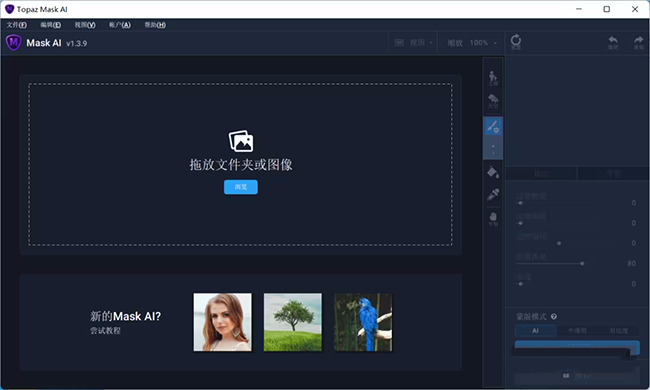Select the sky detection tool icon
Screen dimensions: 650x390
point(493,101)
